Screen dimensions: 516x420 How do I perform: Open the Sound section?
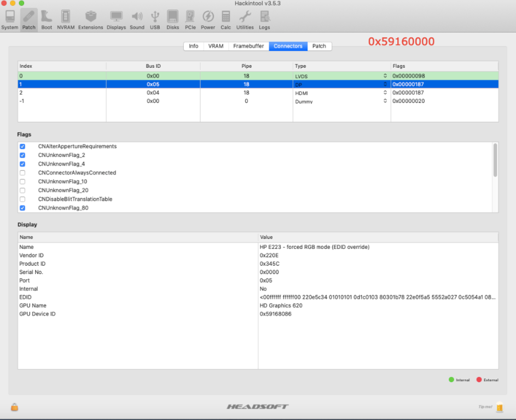137,18
